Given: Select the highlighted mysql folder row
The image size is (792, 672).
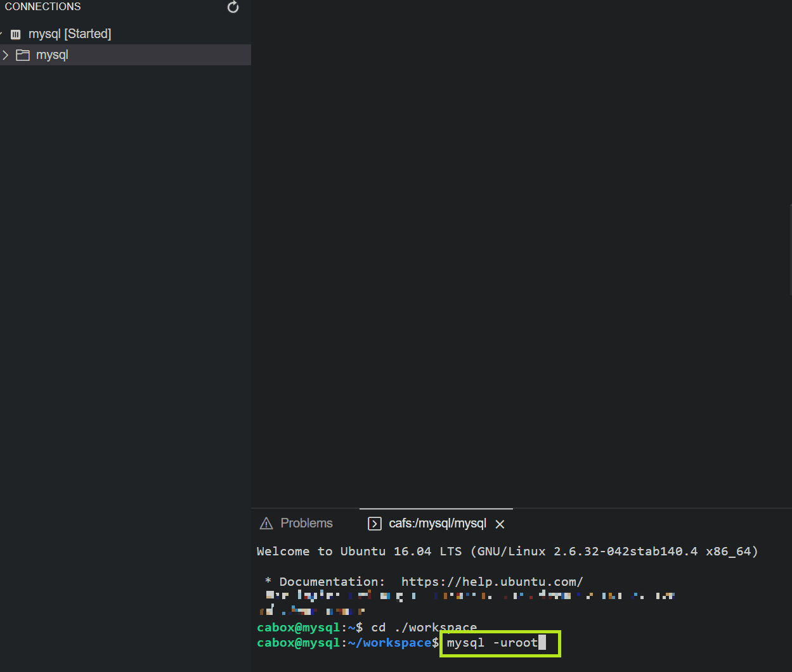Looking at the screenshot, I should point(52,55).
